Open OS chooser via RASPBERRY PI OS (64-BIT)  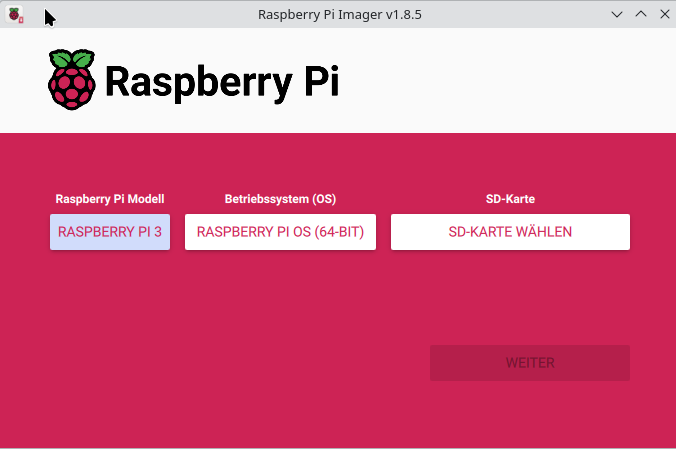point(280,232)
